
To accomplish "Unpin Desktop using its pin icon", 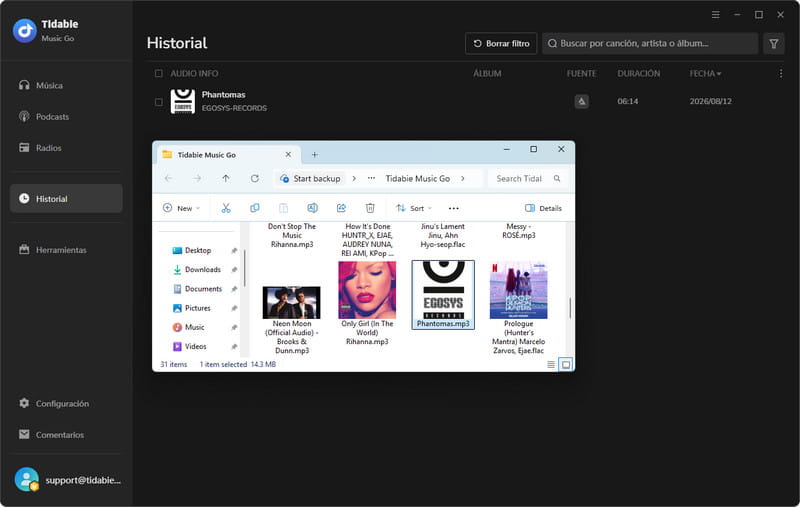I will click(234, 250).
